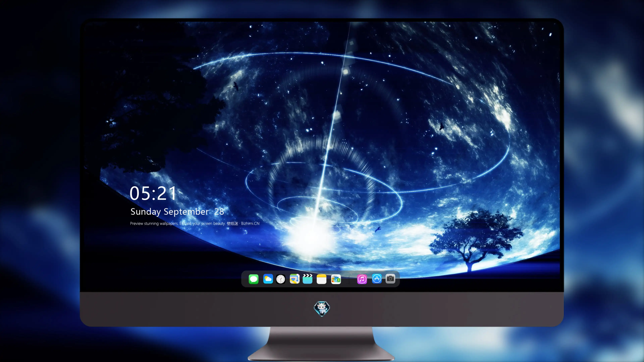Open the Clock app icon

[x=281, y=279]
